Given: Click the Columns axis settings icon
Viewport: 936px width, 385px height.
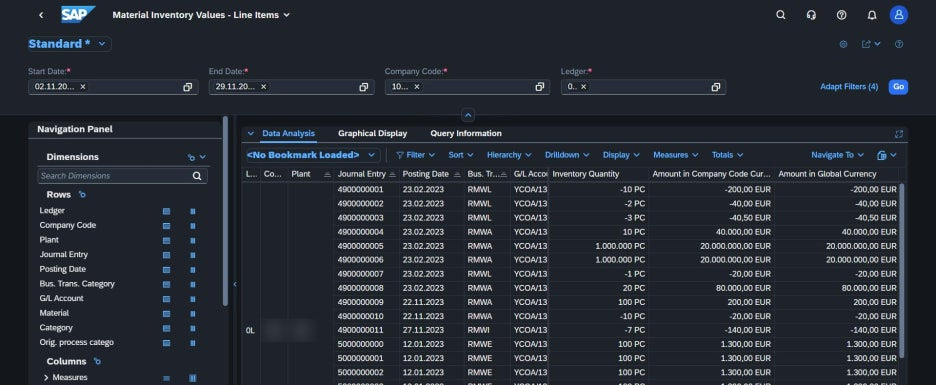Looking at the screenshot, I should (97, 361).
